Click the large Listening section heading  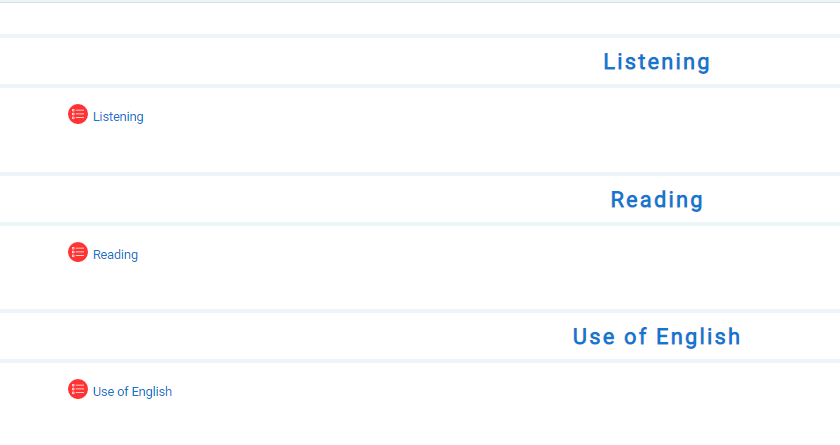(x=656, y=62)
